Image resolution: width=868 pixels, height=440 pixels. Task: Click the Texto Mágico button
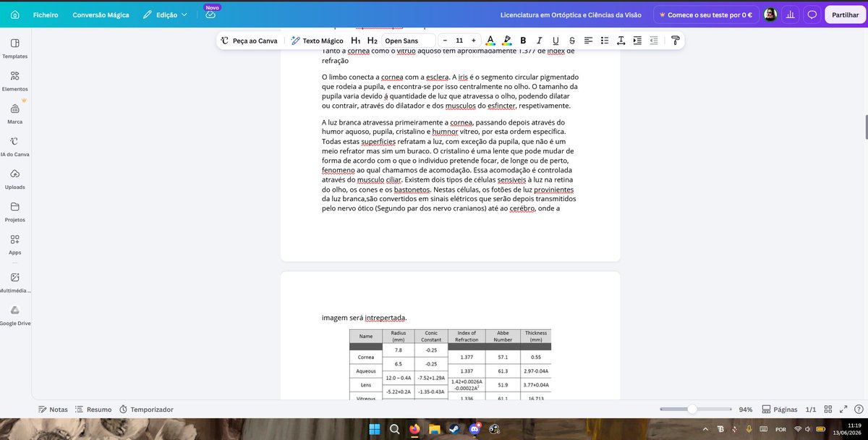pos(317,41)
